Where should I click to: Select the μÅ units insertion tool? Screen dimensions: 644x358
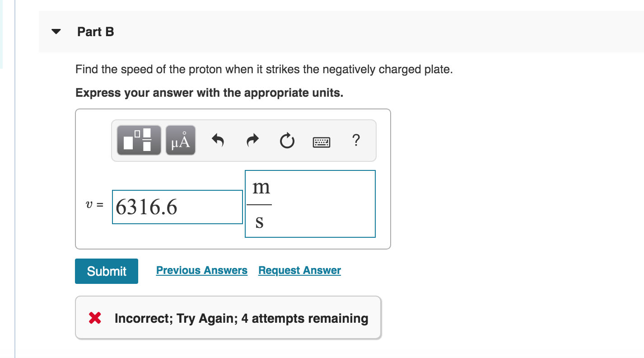tap(180, 140)
